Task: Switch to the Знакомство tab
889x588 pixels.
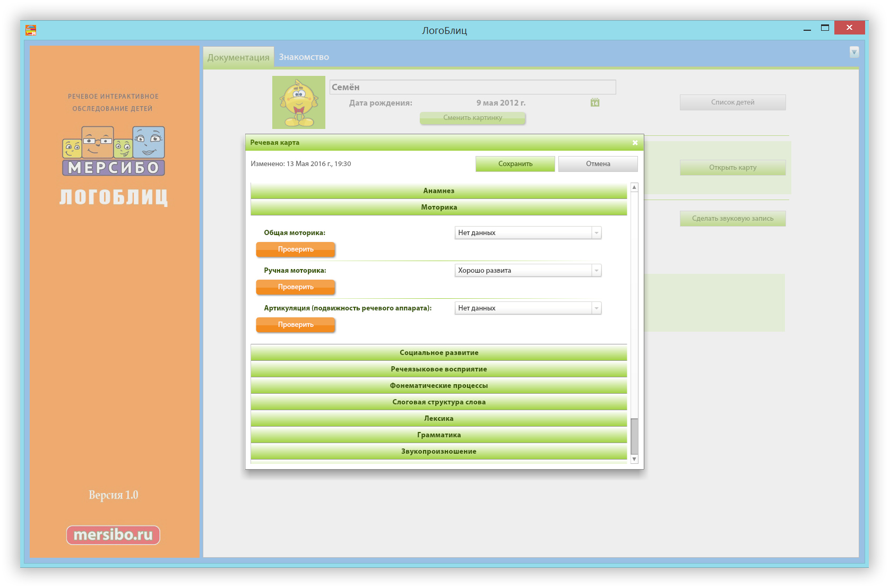Action: (x=304, y=57)
